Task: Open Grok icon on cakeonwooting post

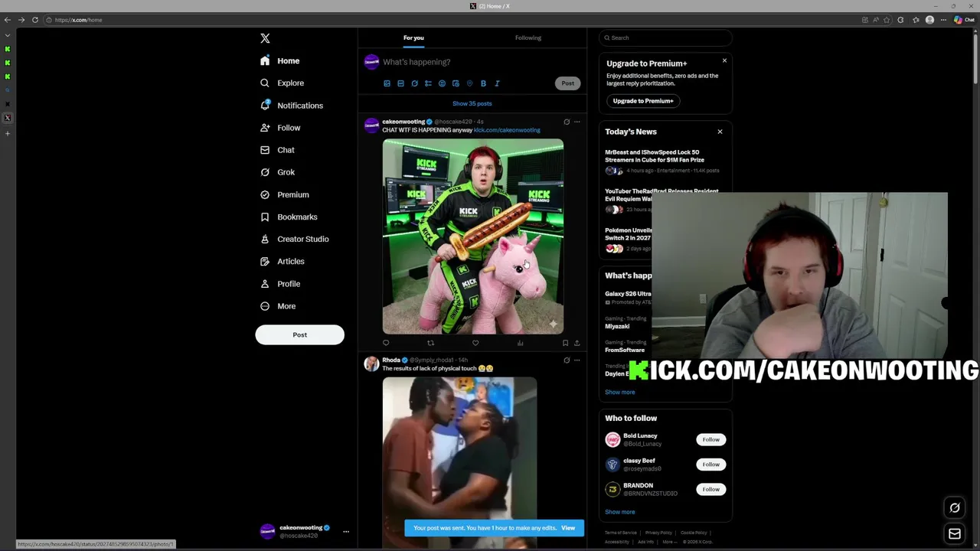Action: pos(567,122)
